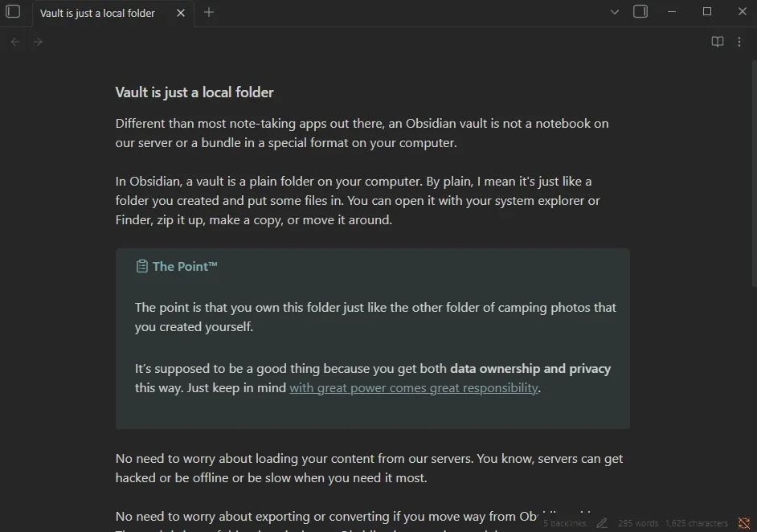Click the note title heading

194,92
